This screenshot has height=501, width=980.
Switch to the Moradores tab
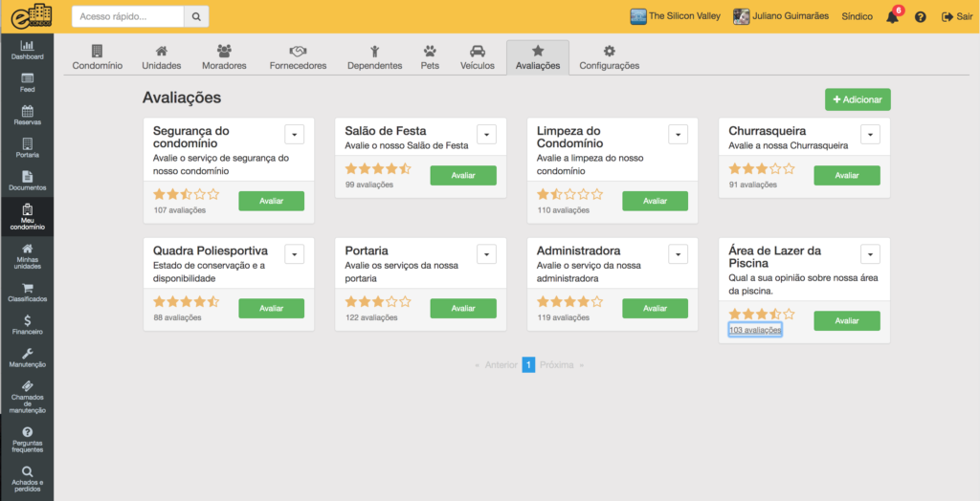coord(224,57)
